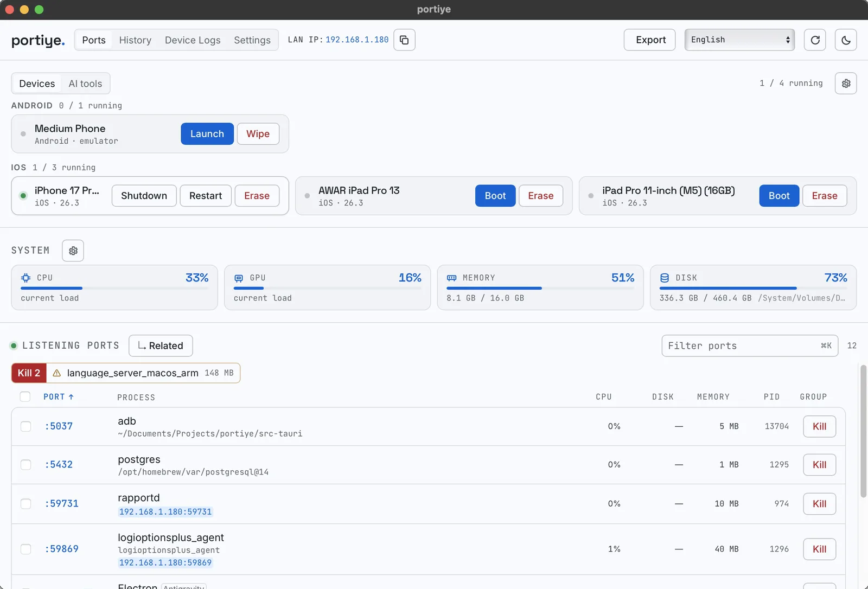The height and width of the screenshot is (589, 868).
Task: Click the CPU chip icon
Action: coord(25,278)
